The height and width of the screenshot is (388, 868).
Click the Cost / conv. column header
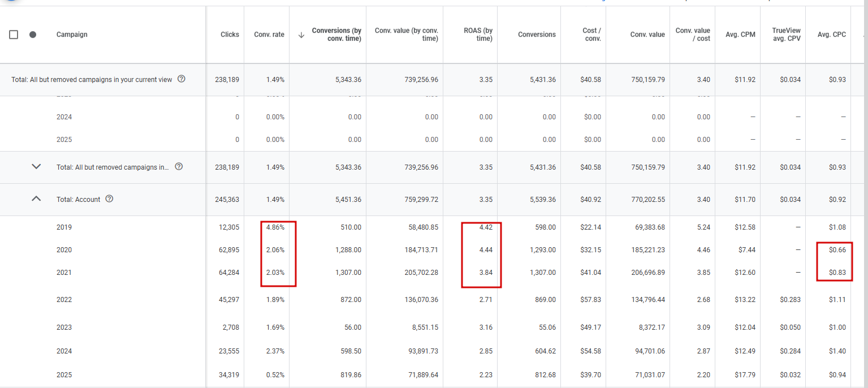pyautogui.click(x=591, y=35)
